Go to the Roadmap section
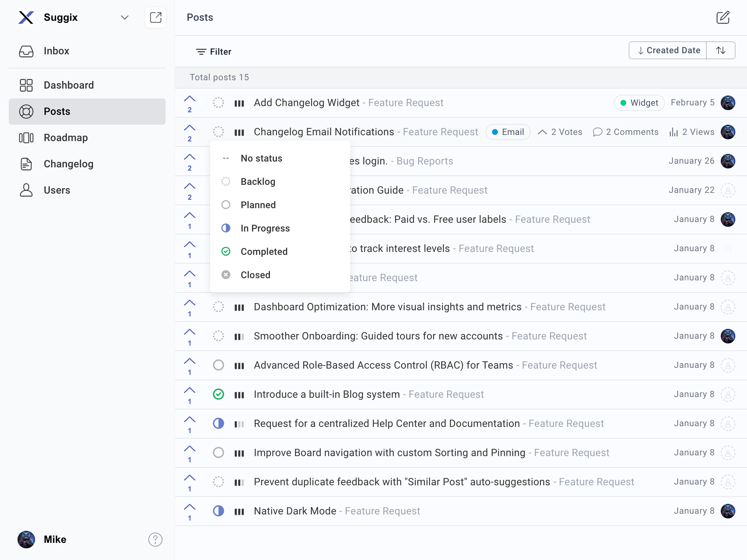747x560 pixels. pyautogui.click(x=66, y=138)
